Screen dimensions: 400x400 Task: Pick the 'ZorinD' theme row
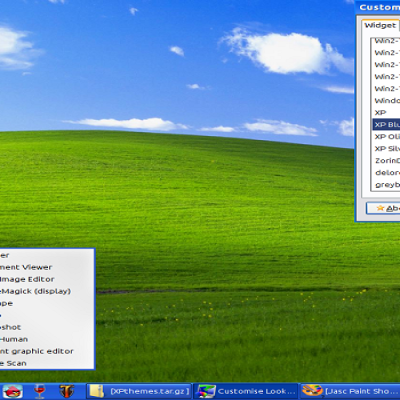click(x=386, y=161)
